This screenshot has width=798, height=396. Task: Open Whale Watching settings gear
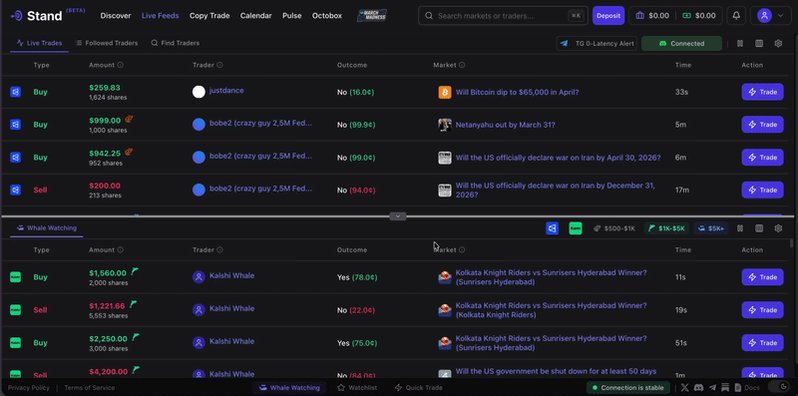(778, 229)
